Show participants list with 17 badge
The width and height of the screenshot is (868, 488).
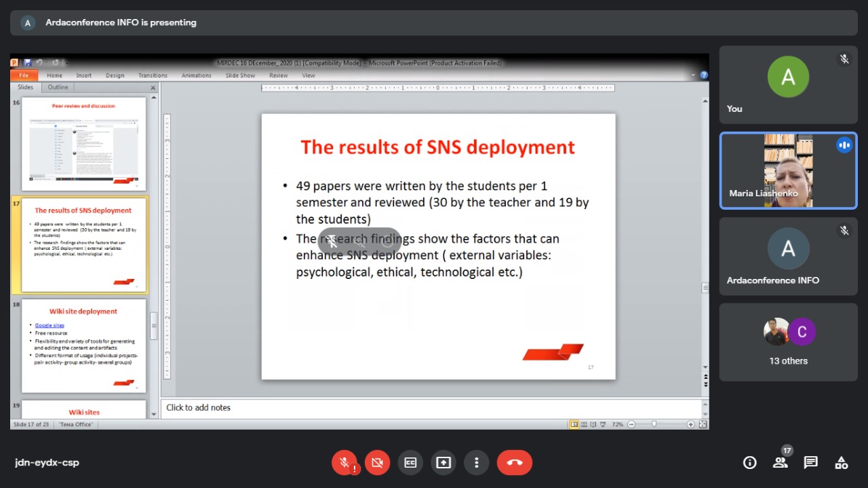point(781,463)
